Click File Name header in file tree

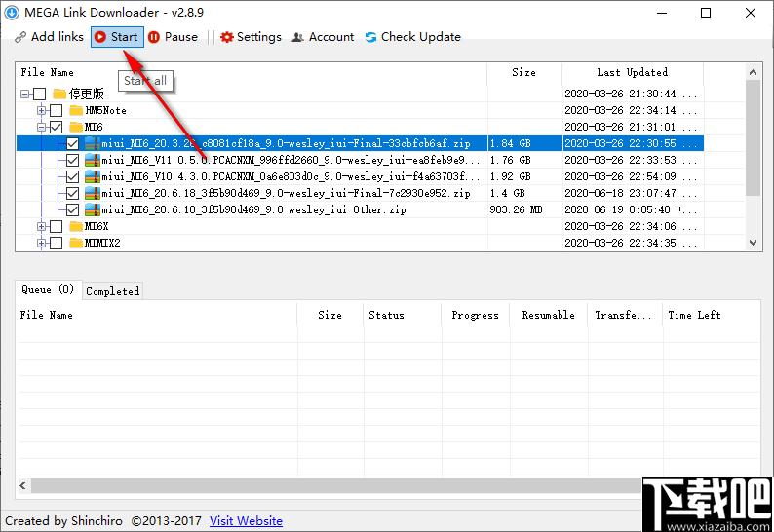pyautogui.click(x=252, y=72)
